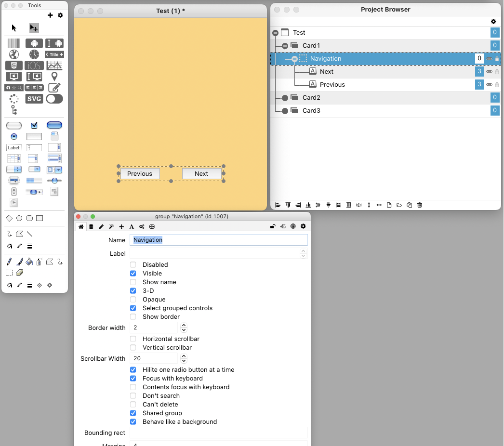
Task: Select the line graph widget icon
Action: (x=54, y=66)
